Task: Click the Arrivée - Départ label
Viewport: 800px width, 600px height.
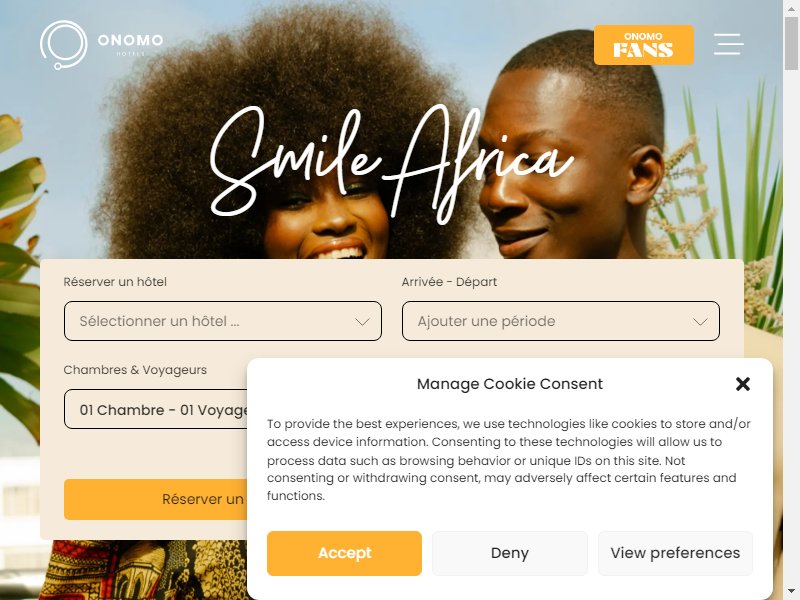Action: coord(449,282)
